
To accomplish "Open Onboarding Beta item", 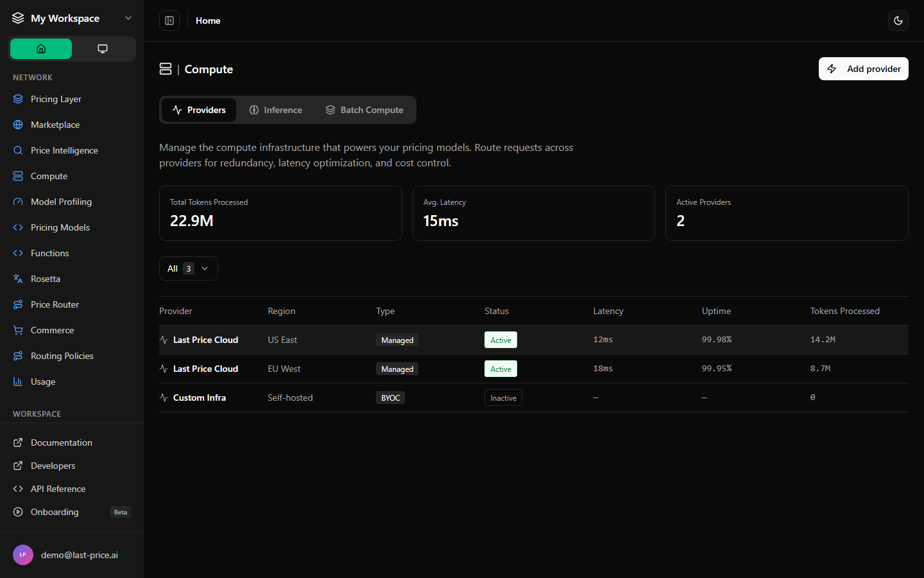I will click(x=72, y=512).
